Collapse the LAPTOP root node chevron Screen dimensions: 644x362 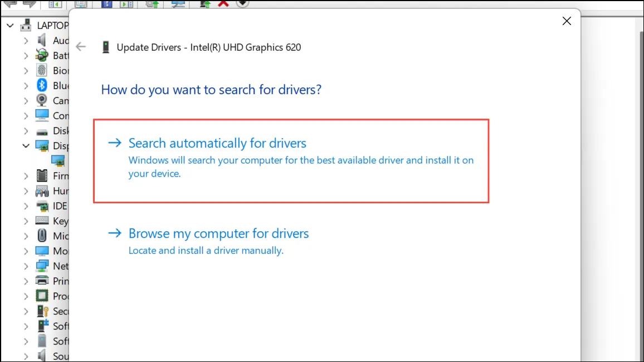point(10,26)
